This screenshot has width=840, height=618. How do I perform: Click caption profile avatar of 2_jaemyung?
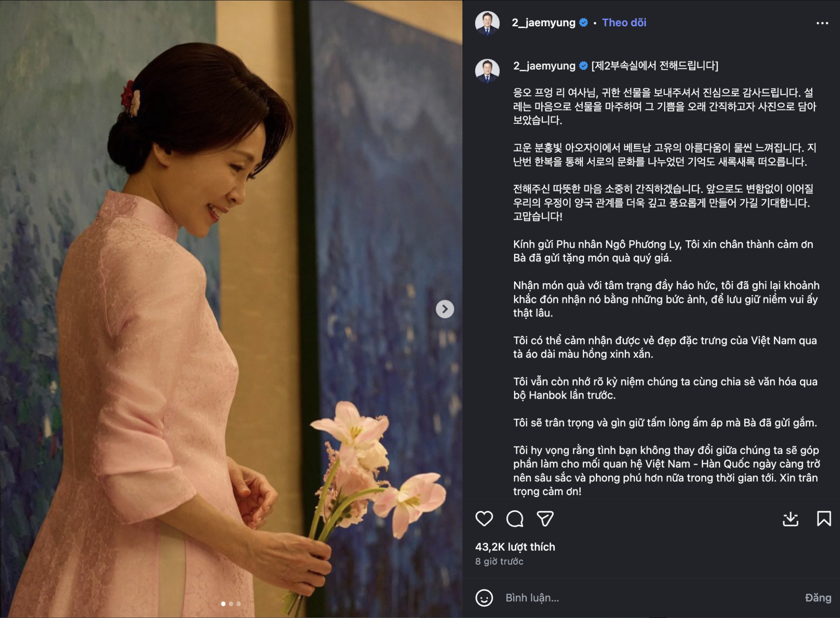(487, 70)
